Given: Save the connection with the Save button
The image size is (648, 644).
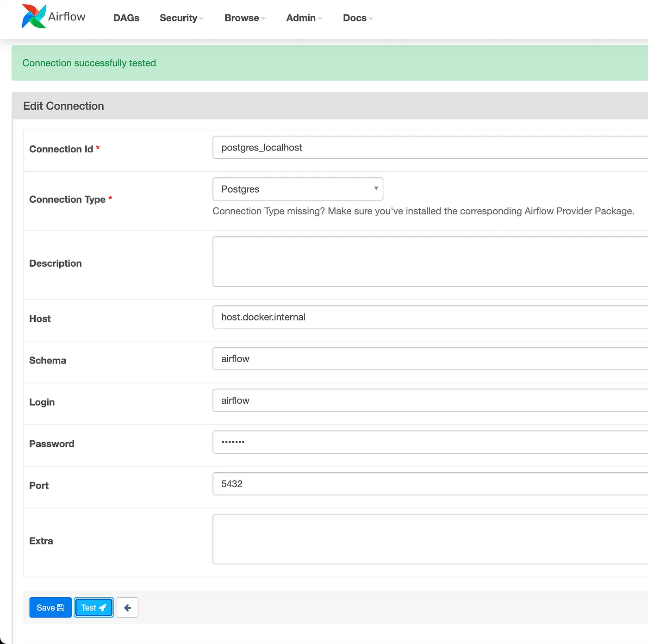Looking at the screenshot, I should click(x=50, y=607).
